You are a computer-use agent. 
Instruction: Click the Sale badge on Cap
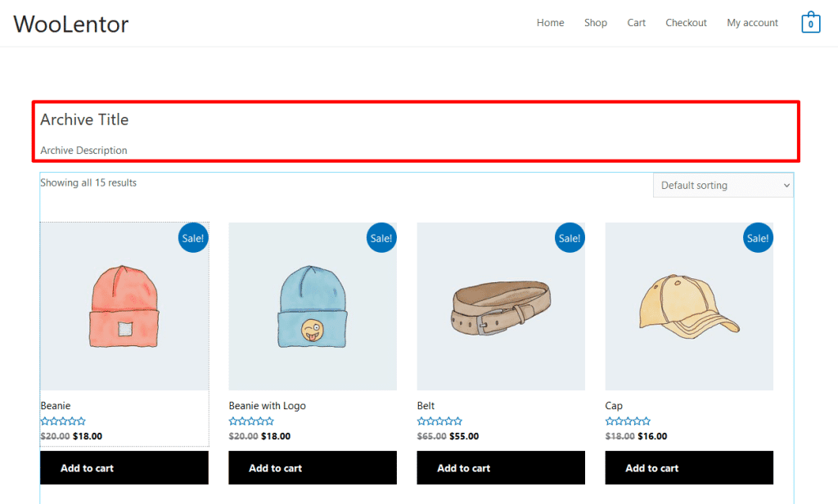[x=758, y=238]
